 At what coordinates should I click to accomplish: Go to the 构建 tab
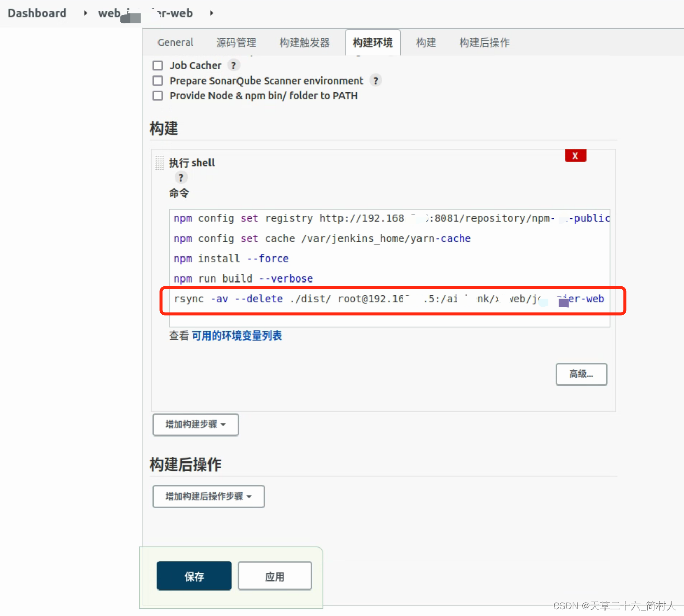[426, 42]
